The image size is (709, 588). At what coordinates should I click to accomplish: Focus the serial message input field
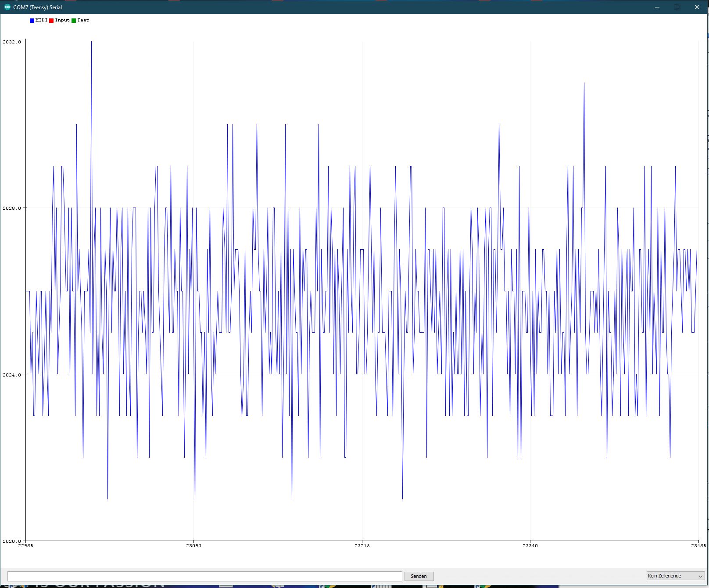point(205,576)
